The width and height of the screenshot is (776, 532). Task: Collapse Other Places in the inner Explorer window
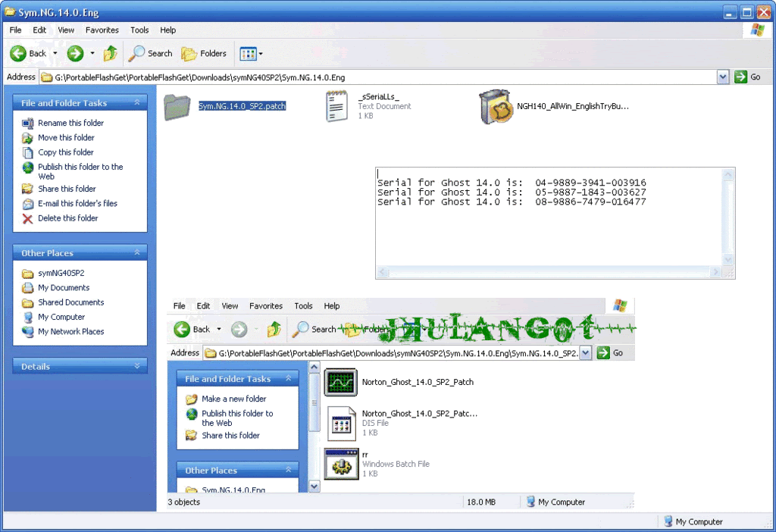[x=289, y=470]
